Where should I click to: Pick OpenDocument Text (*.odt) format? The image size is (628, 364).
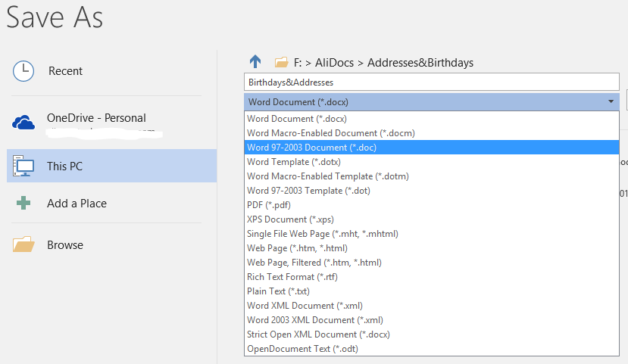click(x=432, y=349)
